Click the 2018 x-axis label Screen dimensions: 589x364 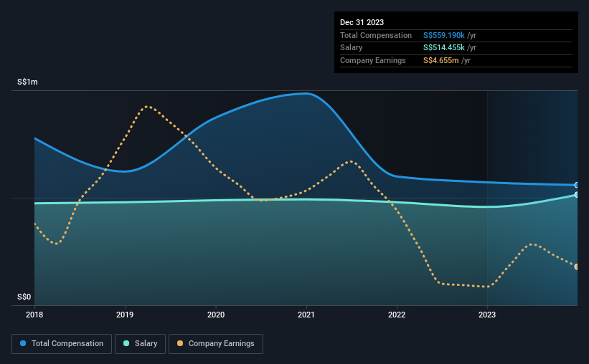(34, 315)
